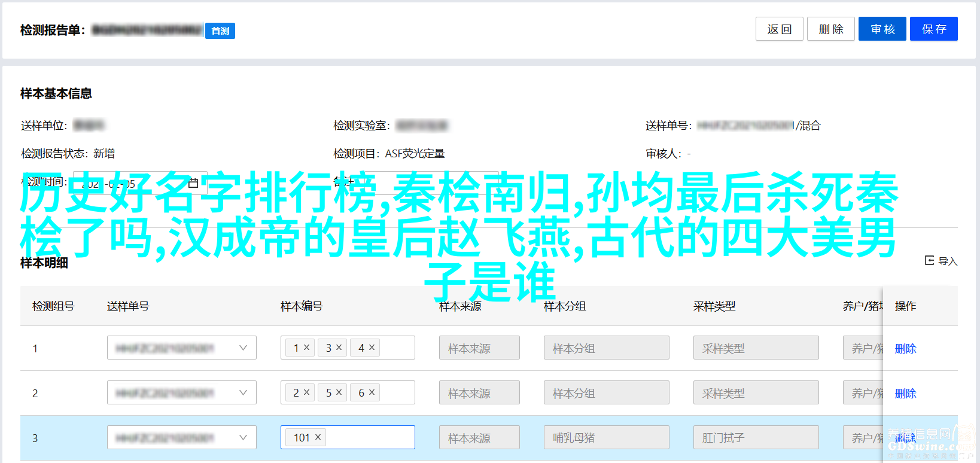Remove tag 3 from row 1 sample numbers
Screen dimensions: 980x463
click(339, 348)
